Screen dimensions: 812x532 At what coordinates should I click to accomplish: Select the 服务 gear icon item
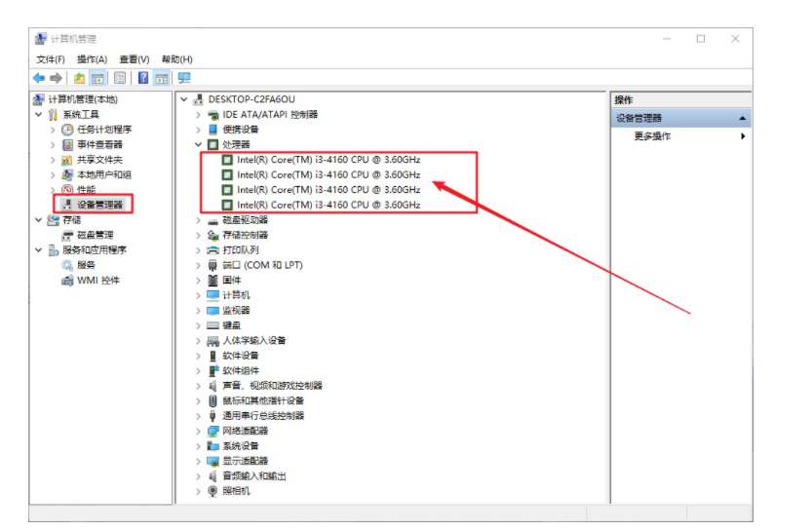pos(67,265)
